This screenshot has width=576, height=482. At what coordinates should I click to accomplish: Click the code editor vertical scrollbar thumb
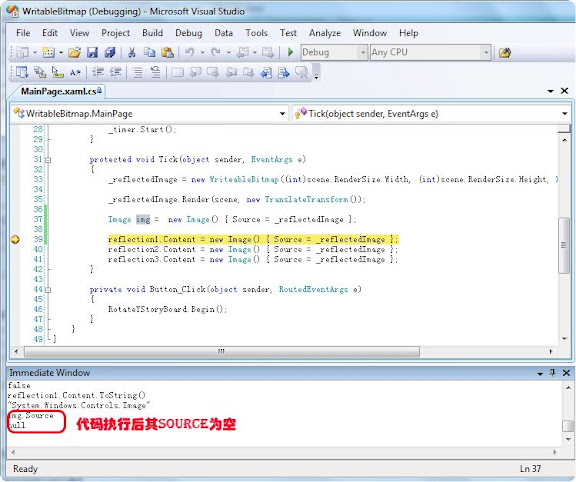[x=564, y=245]
